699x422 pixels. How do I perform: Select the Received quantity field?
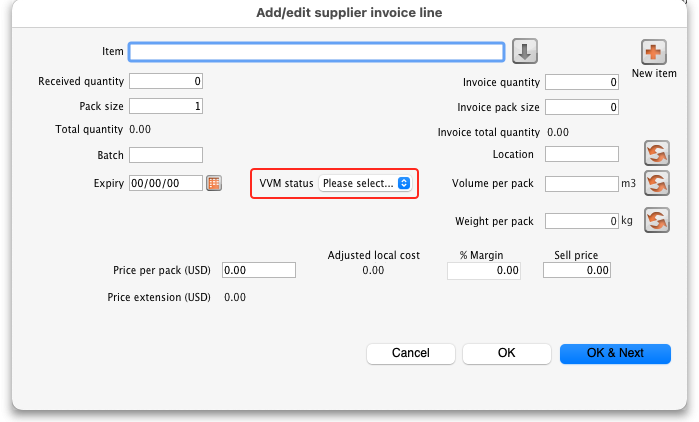166,81
